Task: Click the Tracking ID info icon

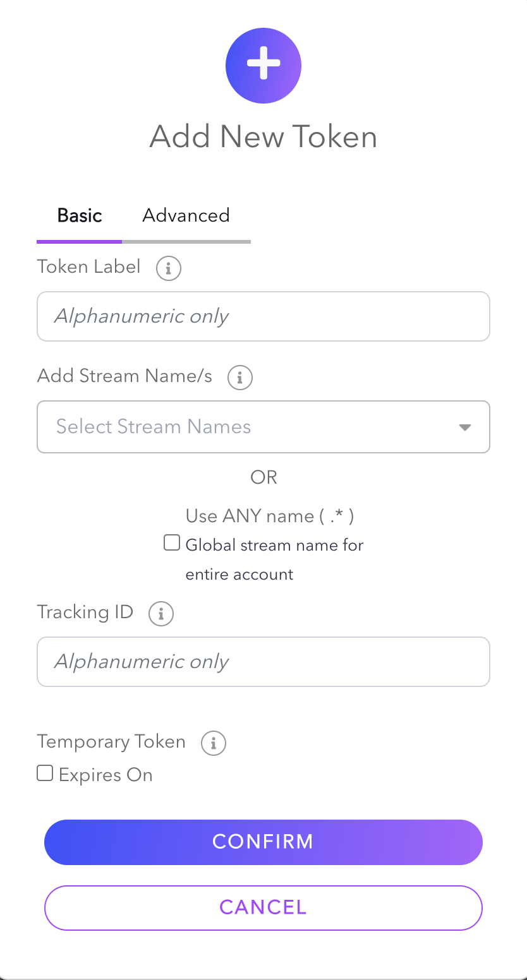Action: click(x=161, y=614)
